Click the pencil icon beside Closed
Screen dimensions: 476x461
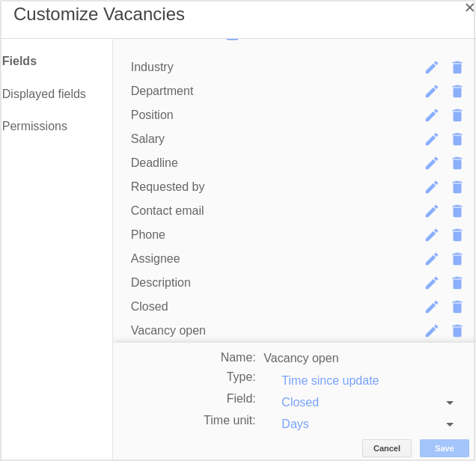431,307
